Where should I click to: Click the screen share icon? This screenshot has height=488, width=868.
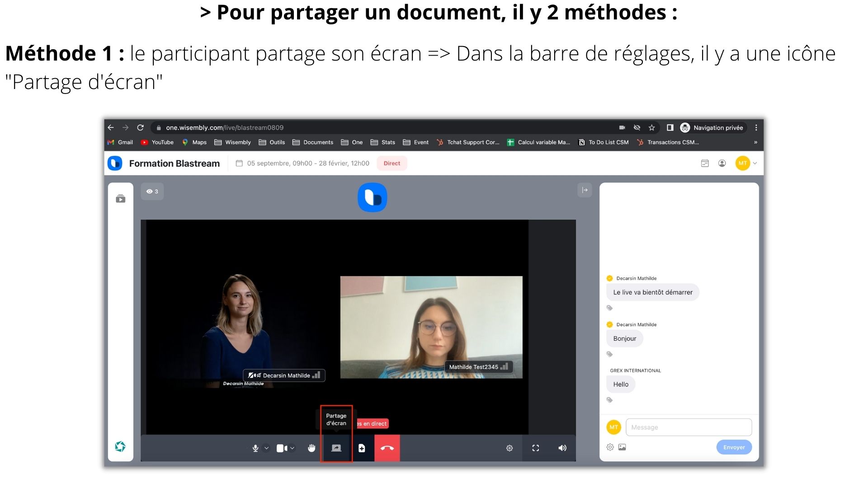pyautogui.click(x=336, y=448)
